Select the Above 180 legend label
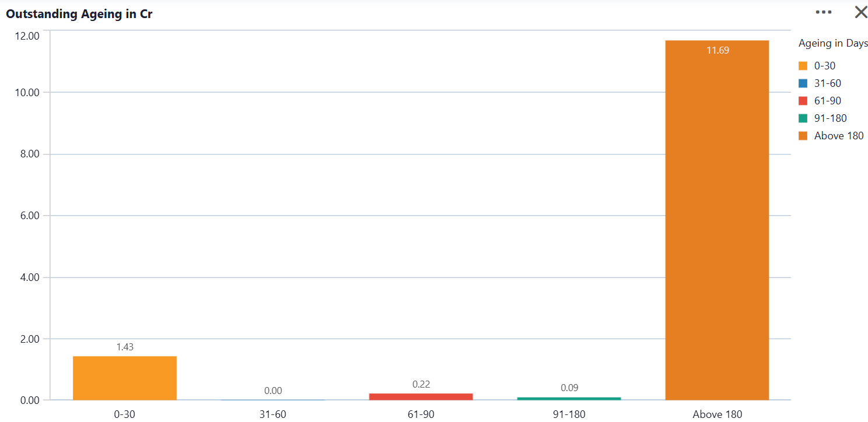 (839, 136)
